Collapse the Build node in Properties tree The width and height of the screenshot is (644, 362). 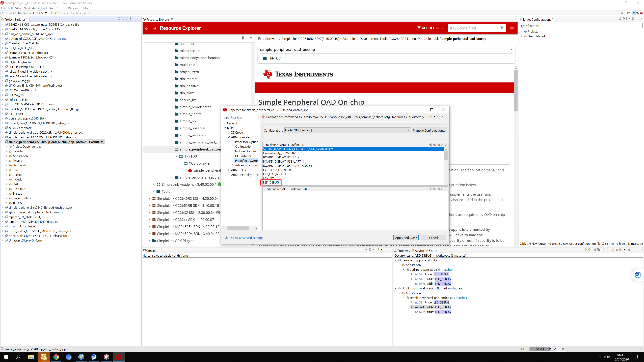tap(225, 128)
